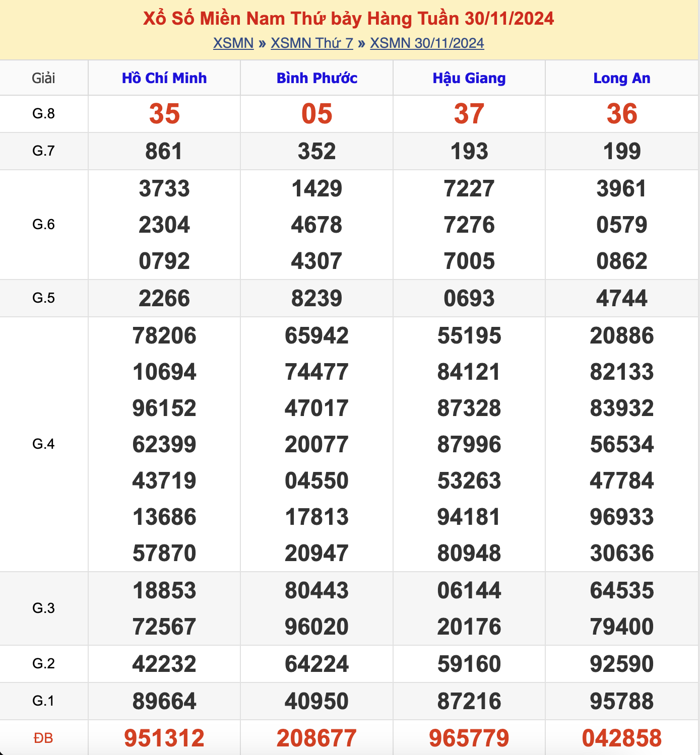Select G.3 number 96020
Screen dimensions: 700x755
317,627
